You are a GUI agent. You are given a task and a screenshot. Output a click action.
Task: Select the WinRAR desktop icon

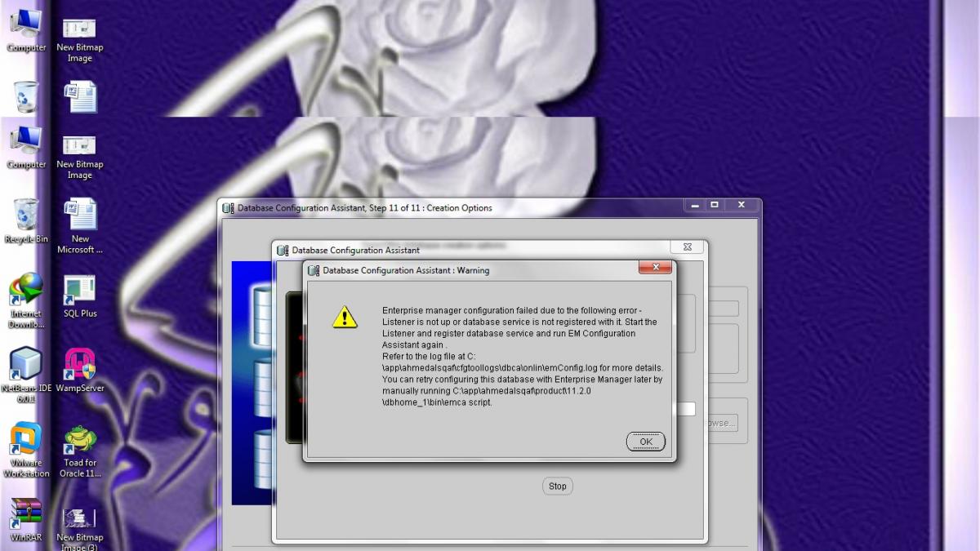(x=26, y=514)
